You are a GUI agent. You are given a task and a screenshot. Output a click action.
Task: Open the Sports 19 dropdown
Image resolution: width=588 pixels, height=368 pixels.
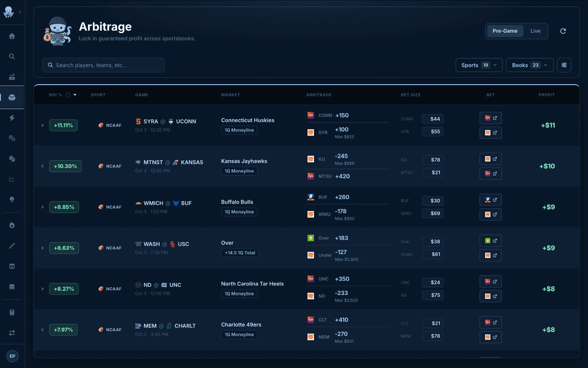click(479, 65)
